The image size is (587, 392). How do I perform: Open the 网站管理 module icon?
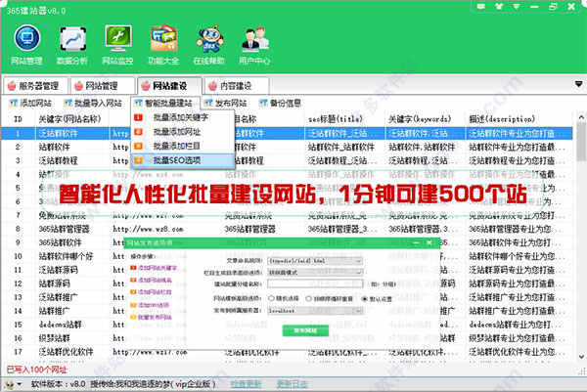(x=25, y=44)
